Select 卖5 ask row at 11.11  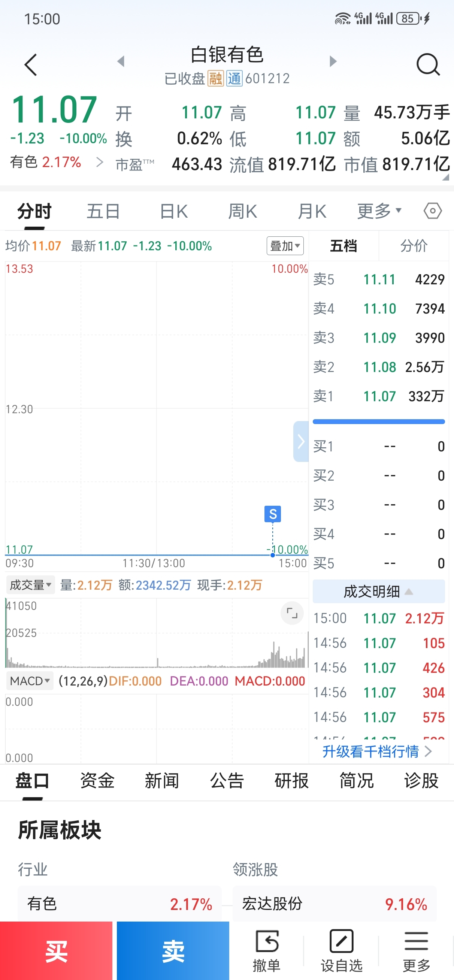click(379, 279)
